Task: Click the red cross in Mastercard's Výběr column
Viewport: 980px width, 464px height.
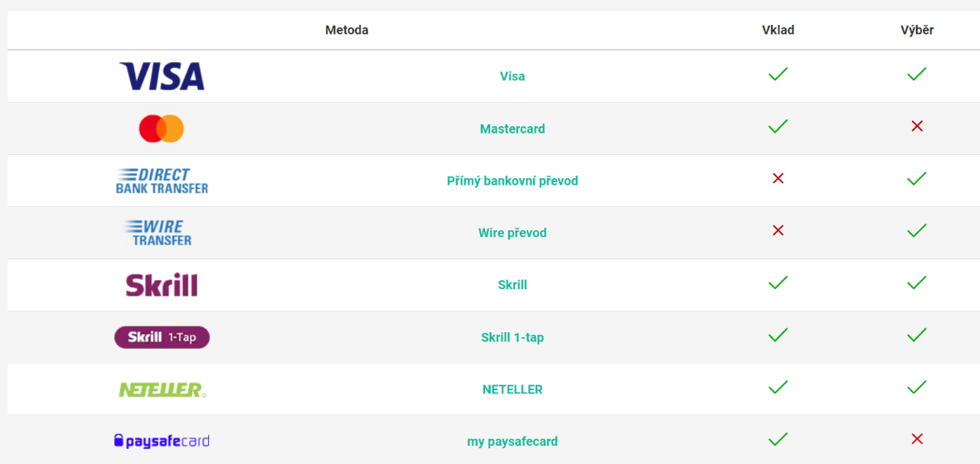Action: pos(917,126)
